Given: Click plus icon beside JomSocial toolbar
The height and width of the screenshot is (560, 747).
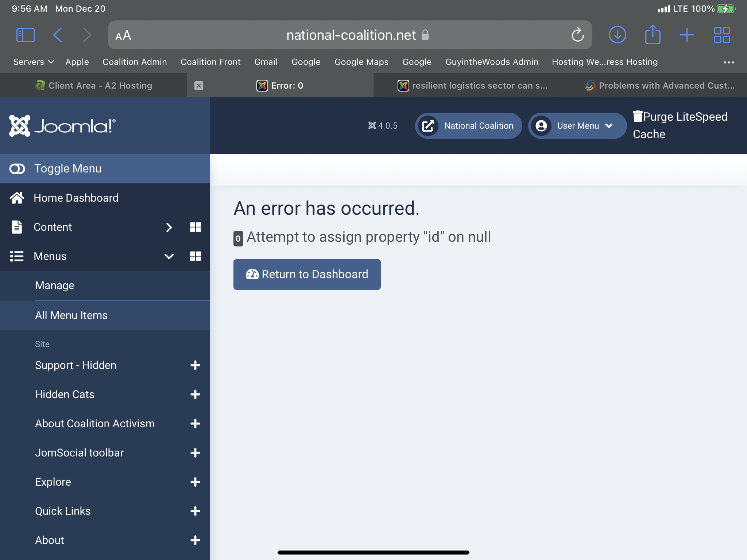Looking at the screenshot, I should tap(196, 453).
